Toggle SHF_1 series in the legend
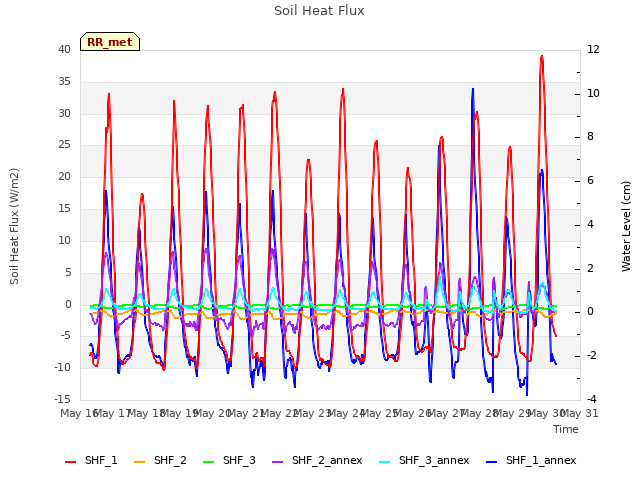Screen dimensions: 640x480 (91, 460)
